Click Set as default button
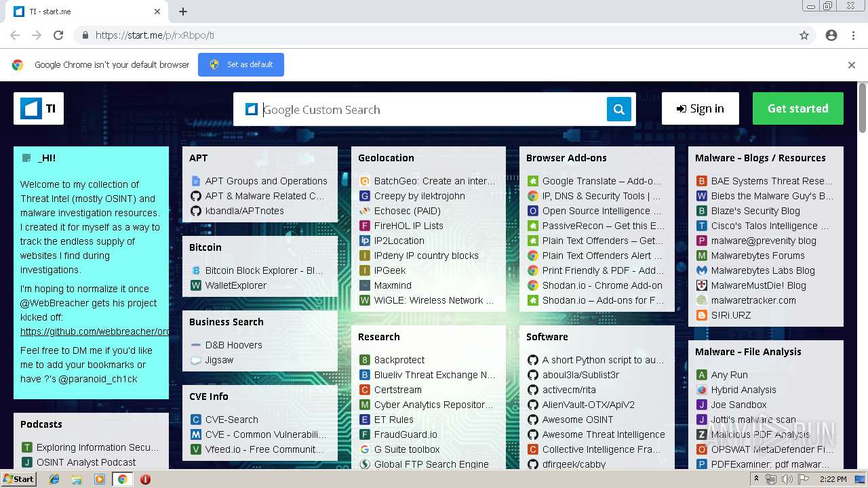This screenshot has height=488, width=868. pos(241,64)
